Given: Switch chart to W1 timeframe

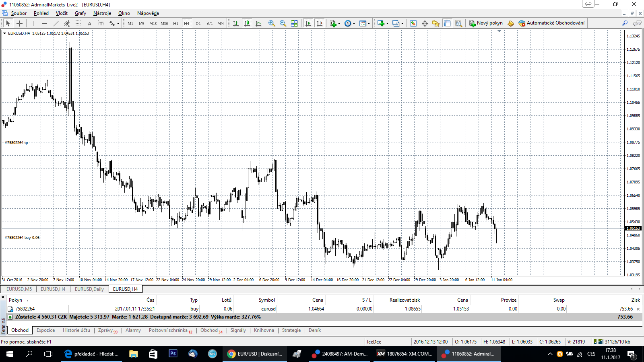Looking at the screenshot, I should [209, 23].
